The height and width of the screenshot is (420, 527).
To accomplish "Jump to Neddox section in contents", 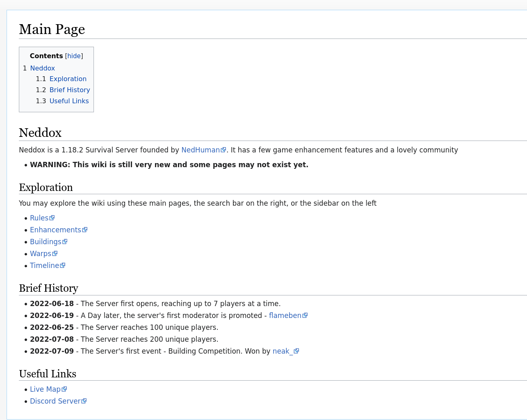I will click(42, 68).
